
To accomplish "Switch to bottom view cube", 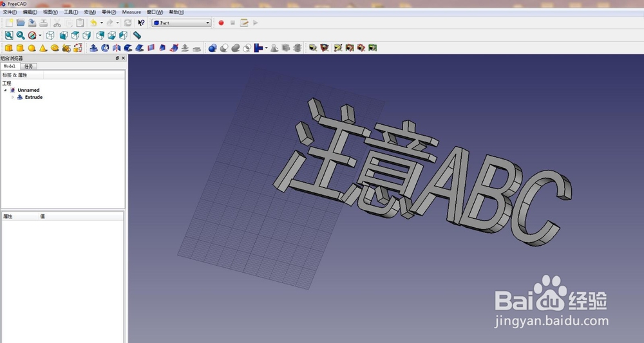I will pyautogui.click(x=111, y=35).
